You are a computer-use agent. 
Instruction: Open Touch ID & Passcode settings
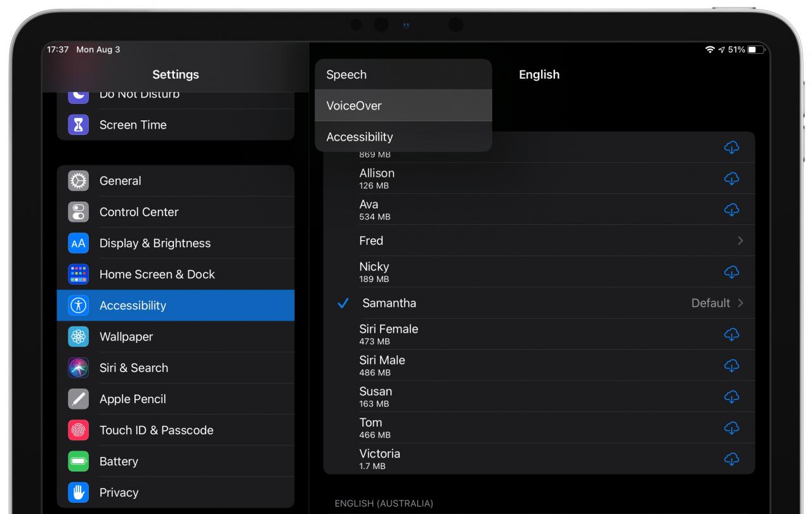pyautogui.click(x=176, y=430)
